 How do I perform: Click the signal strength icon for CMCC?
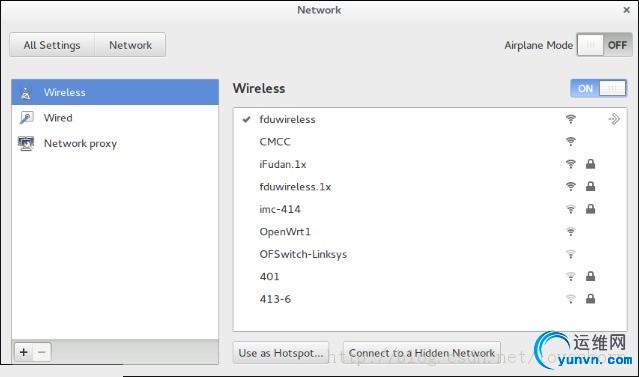(571, 141)
